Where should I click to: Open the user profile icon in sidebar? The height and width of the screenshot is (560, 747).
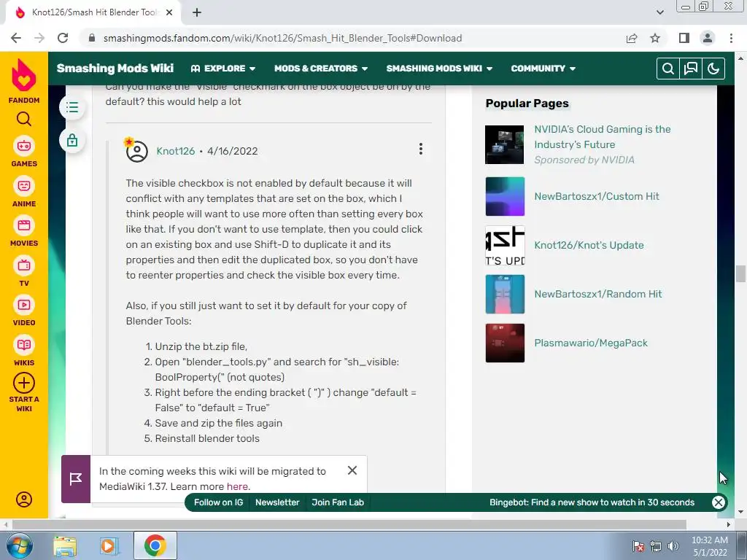24,499
